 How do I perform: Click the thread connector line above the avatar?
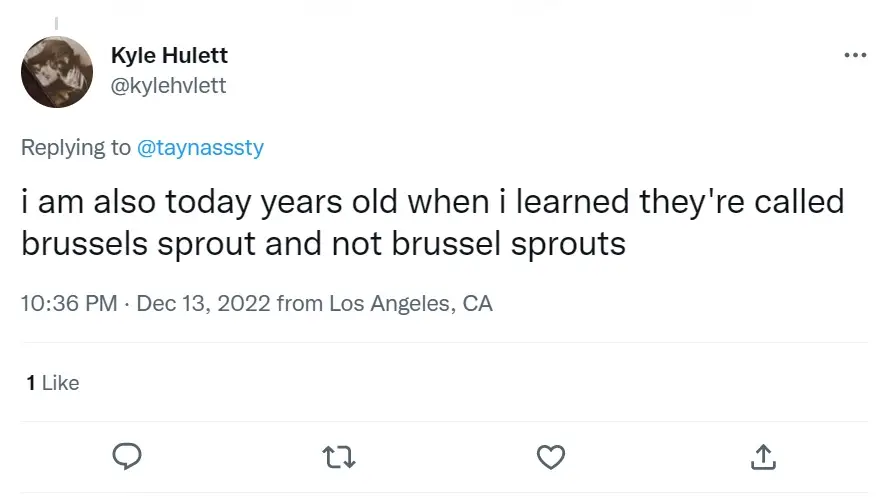pyautogui.click(x=56, y=22)
